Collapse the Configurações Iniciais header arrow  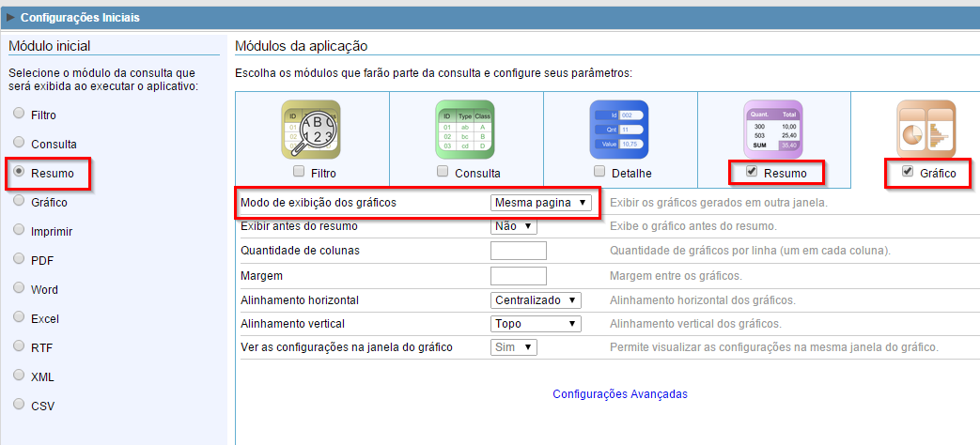click(x=11, y=17)
